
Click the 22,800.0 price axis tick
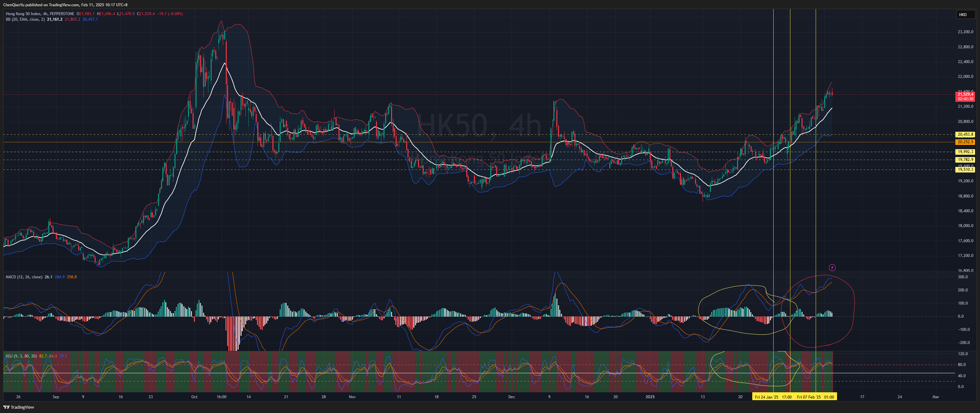coord(966,47)
